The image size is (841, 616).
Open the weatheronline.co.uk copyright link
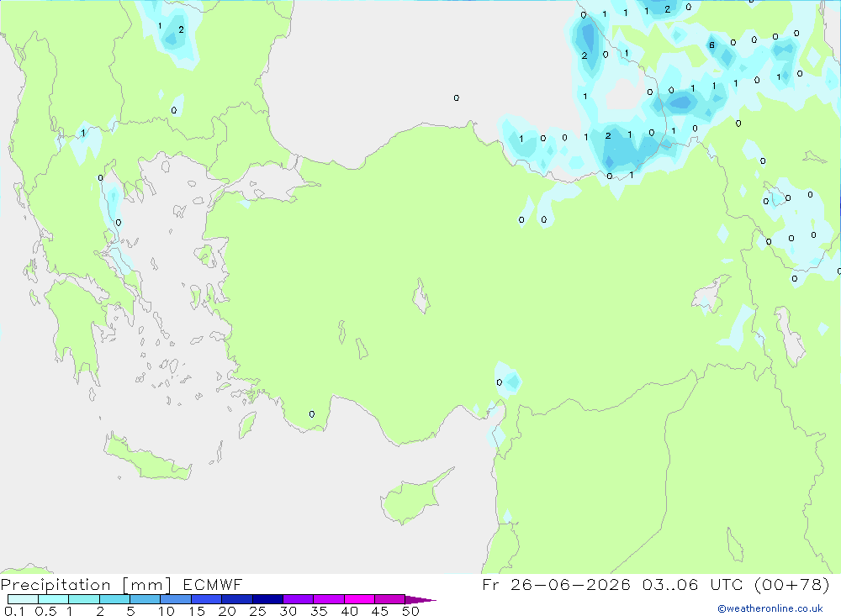click(770, 608)
